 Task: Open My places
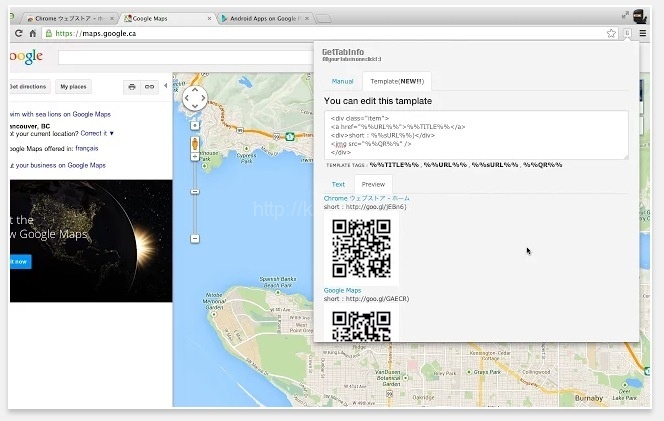click(x=73, y=86)
